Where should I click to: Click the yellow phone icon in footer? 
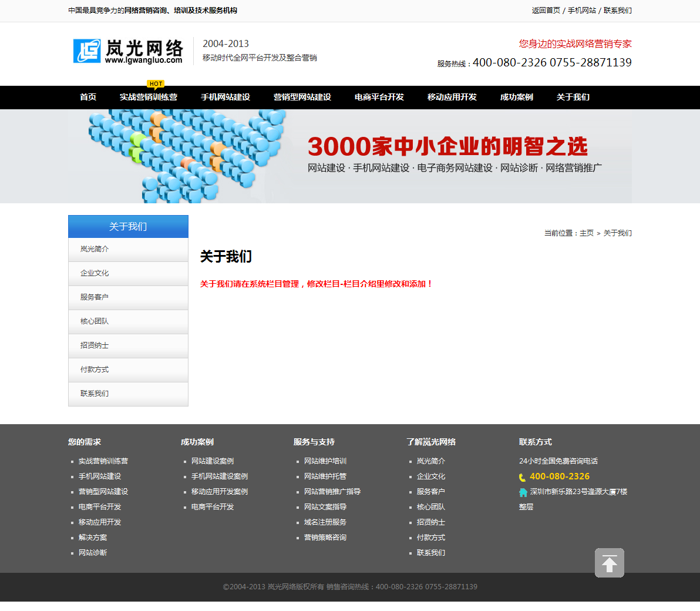(522, 478)
